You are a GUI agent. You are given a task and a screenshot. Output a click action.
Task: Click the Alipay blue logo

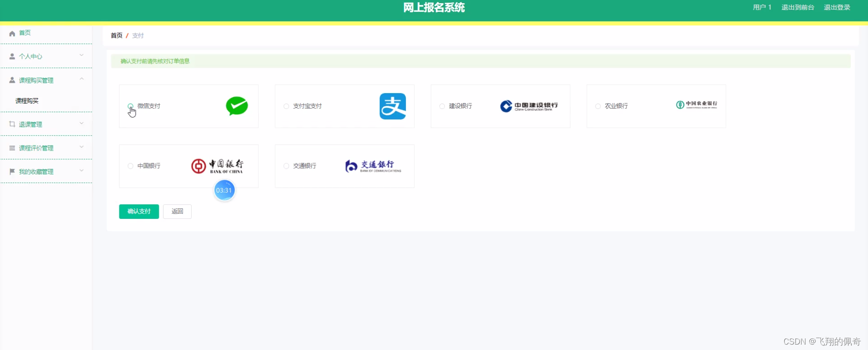coord(392,106)
